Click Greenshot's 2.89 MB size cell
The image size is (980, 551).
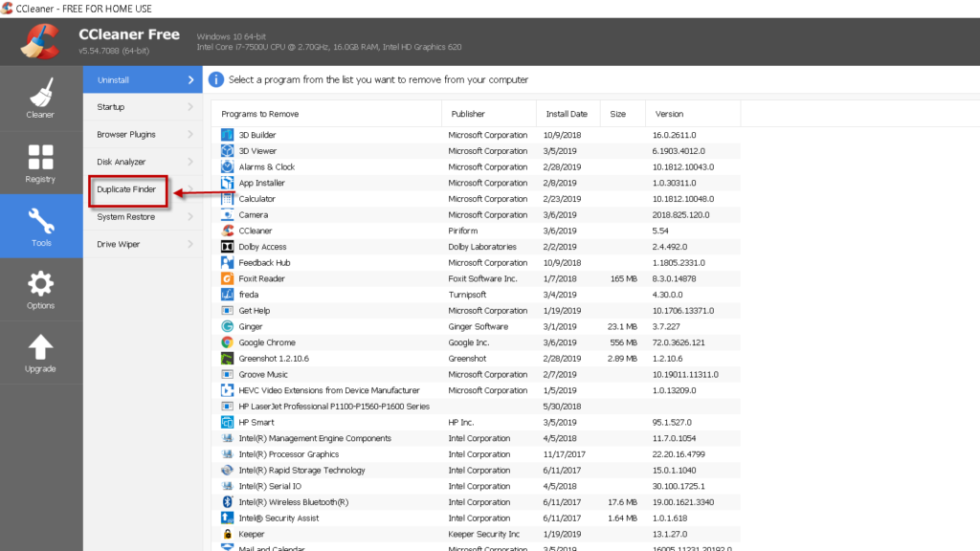[x=622, y=359]
